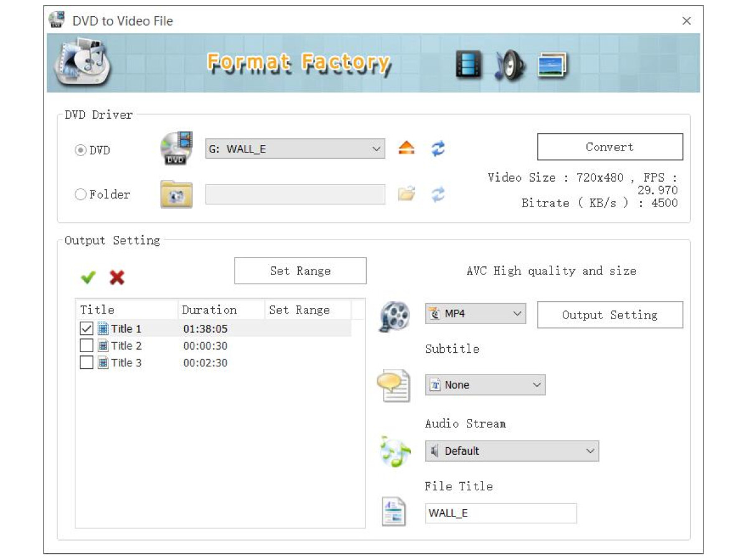
Task: Click the Folder path input field
Action: coord(295,194)
